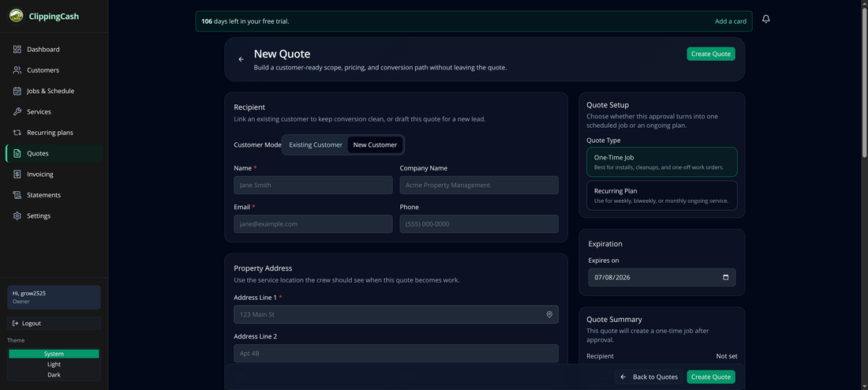Open Jobs & Schedule section
Image resolution: width=868 pixels, height=390 pixels.
point(54,91)
